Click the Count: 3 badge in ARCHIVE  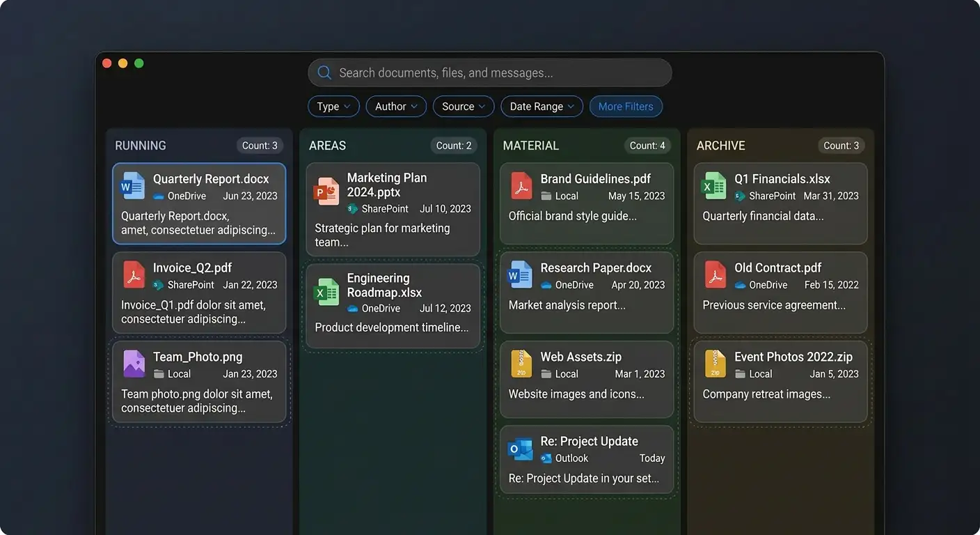841,146
